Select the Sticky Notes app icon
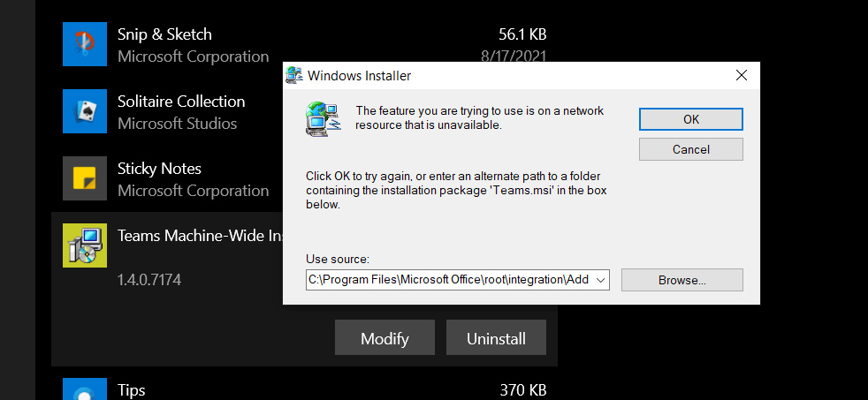 (x=85, y=178)
